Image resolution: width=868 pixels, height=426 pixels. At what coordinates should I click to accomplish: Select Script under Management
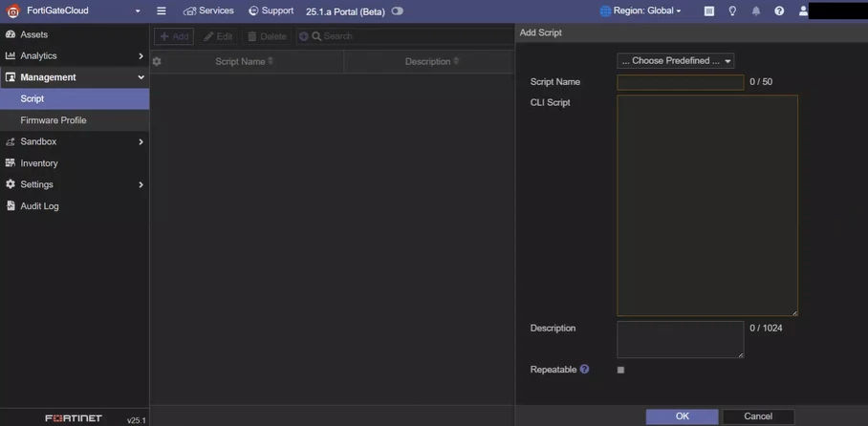pyautogui.click(x=75, y=98)
